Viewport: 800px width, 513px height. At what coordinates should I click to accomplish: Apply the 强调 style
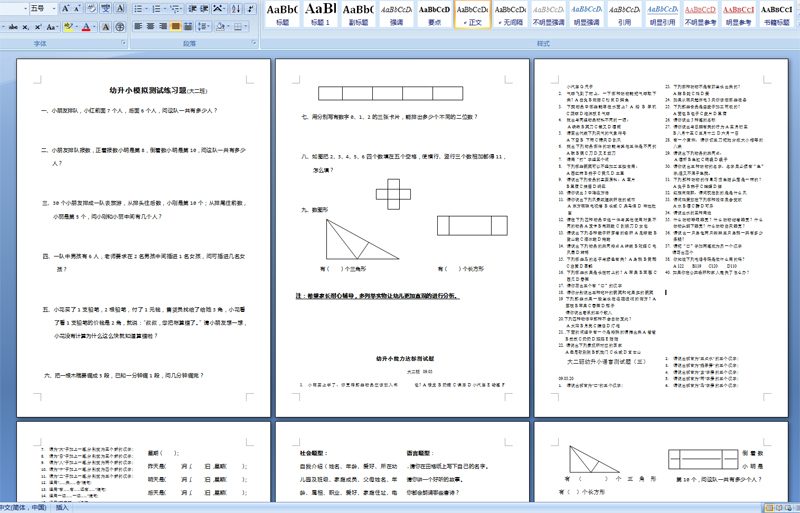pos(396,14)
